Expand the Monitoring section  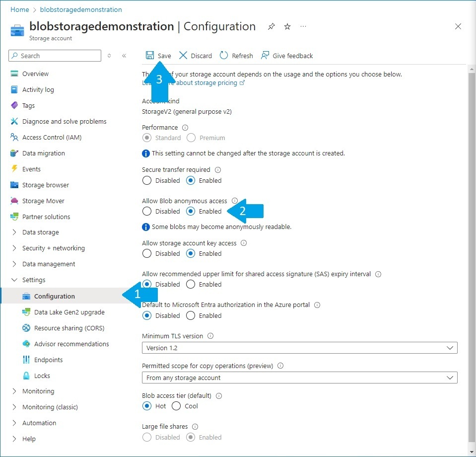click(x=14, y=391)
